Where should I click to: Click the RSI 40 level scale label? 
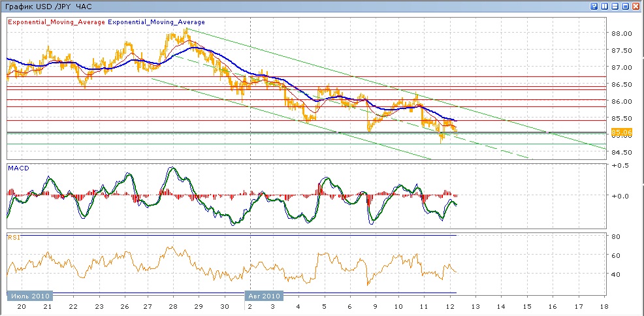[615, 275]
